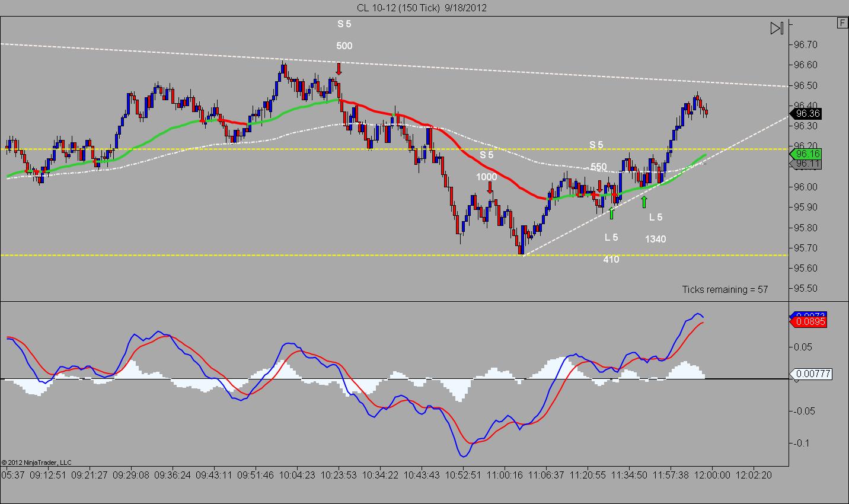Click the 96.60 price axis label

coord(805,65)
